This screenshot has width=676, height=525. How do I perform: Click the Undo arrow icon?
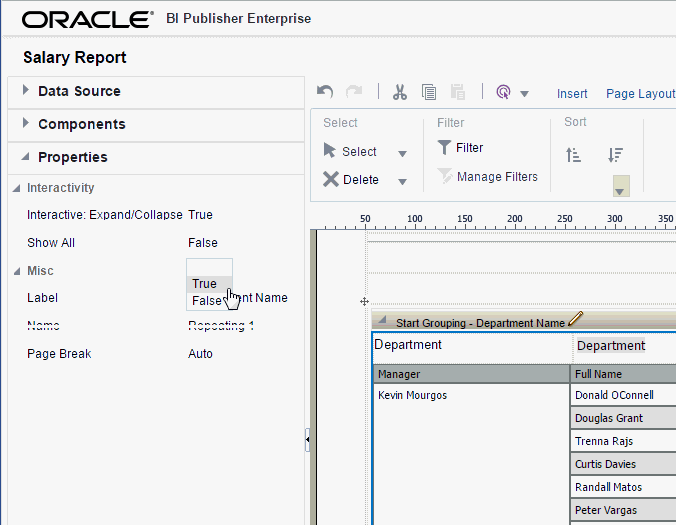click(x=325, y=91)
